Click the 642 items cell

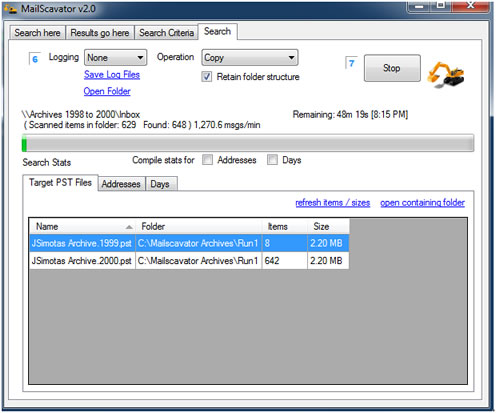click(284, 261)
